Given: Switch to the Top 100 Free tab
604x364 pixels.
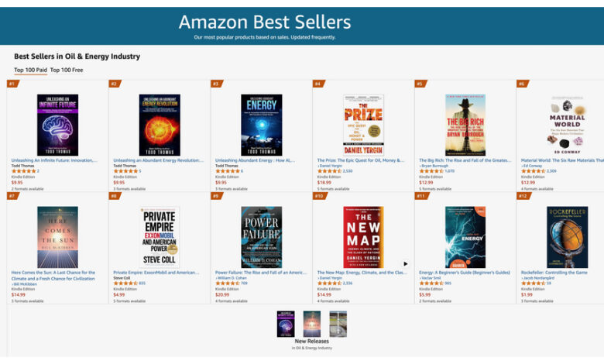Looking at the screenshot, I should tap(67, 70).
